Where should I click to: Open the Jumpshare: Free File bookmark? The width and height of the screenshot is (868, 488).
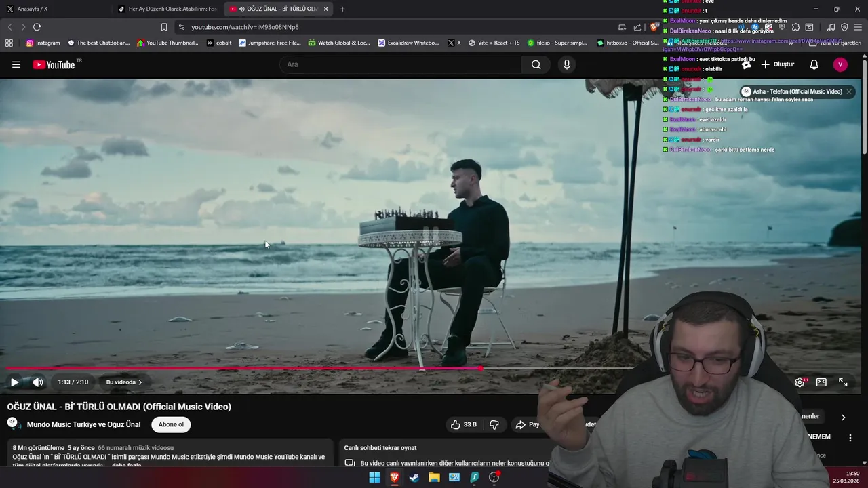click(270, 43)
